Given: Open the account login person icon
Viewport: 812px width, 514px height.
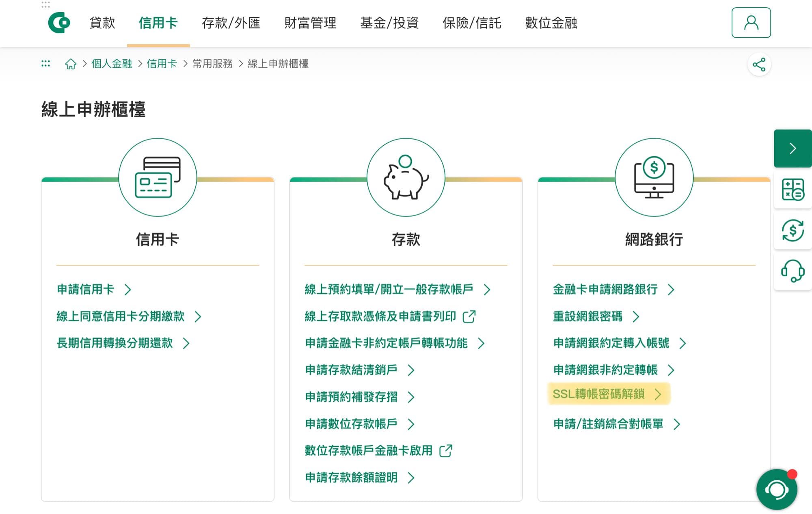Looking at the screenshot, I should click(x=751, y=23).
